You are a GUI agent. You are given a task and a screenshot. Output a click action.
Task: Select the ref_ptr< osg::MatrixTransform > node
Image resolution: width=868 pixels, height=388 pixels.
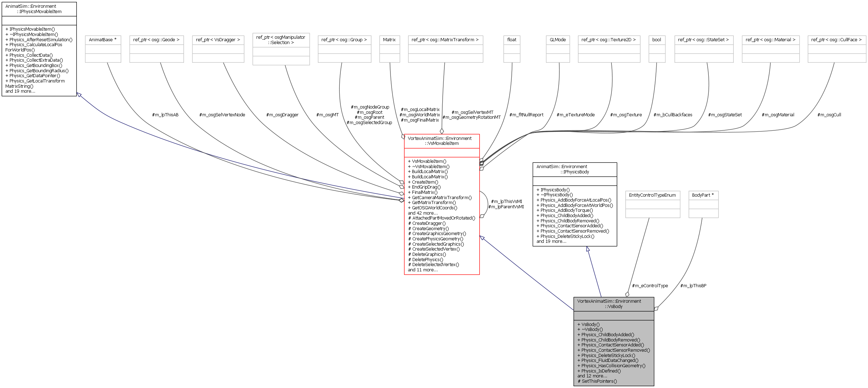pyautogui.click(x=445, y=49)
